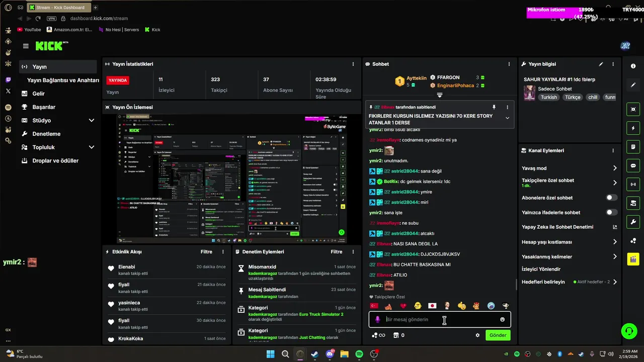Expand Hesap yaşı kısıtlaması options
This screenshot has height=362, width=644.
615,242
